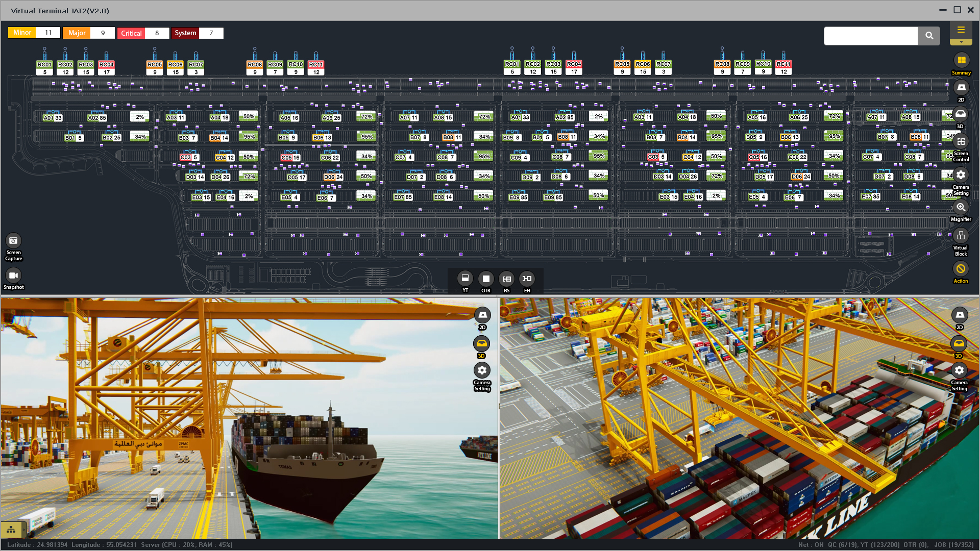Toggle EH equipment filter
The width and height of the screenshot is (980, 551).
pyautogui.click(x=527, y=279)
